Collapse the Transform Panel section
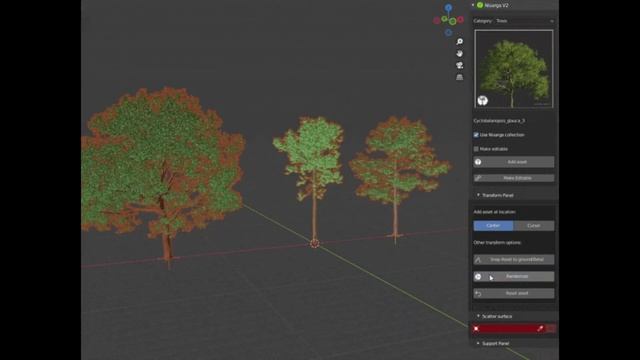 478,195
